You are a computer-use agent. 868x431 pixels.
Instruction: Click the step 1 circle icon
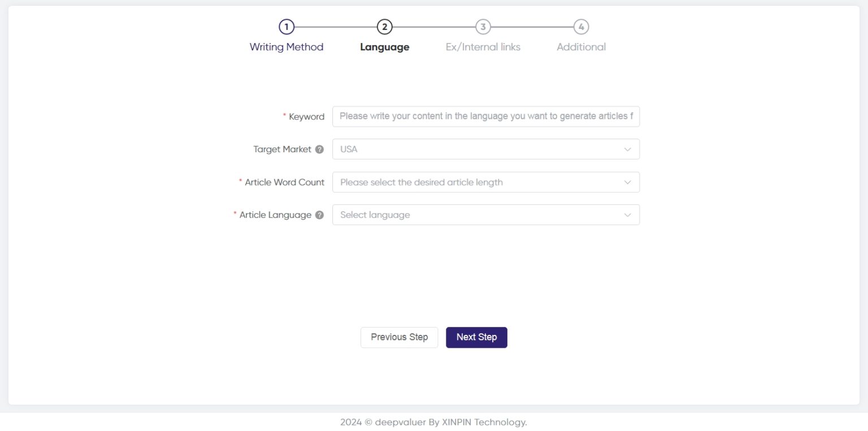pyautogui.click(x=287, y=27)
